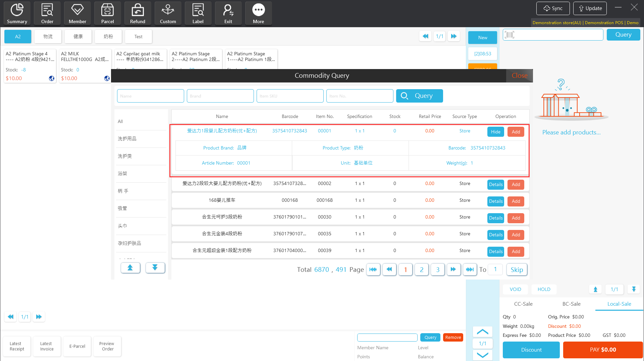This screenshot has height=361, width=644.
Task: Jump to last page of results
Action: pos(470,269)
